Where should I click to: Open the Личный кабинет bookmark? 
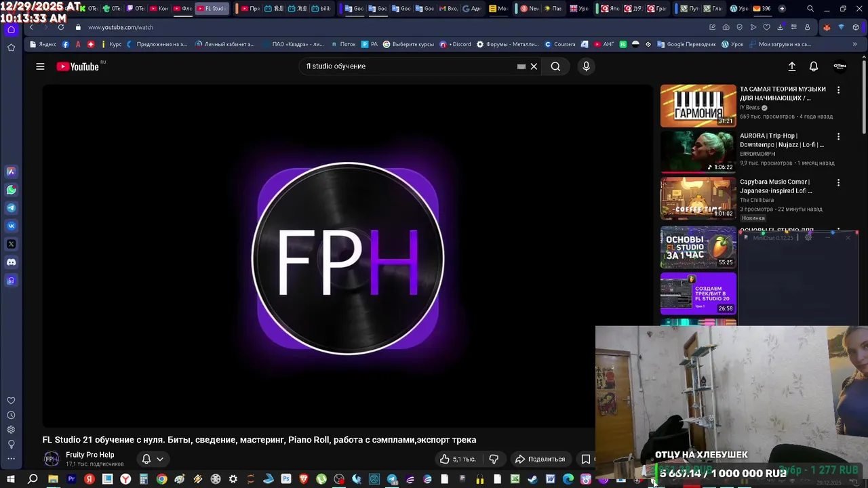[x=224, y=44]
